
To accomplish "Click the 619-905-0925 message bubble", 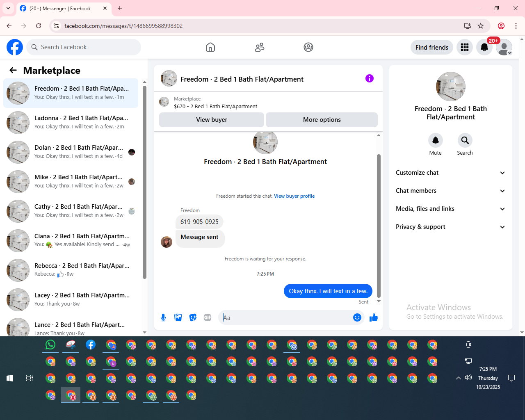I will click(199, 222).
